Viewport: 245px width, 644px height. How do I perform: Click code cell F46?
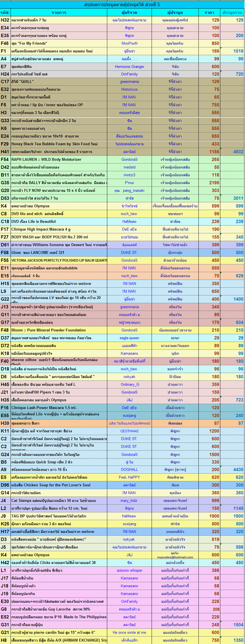tap(5, 44)
